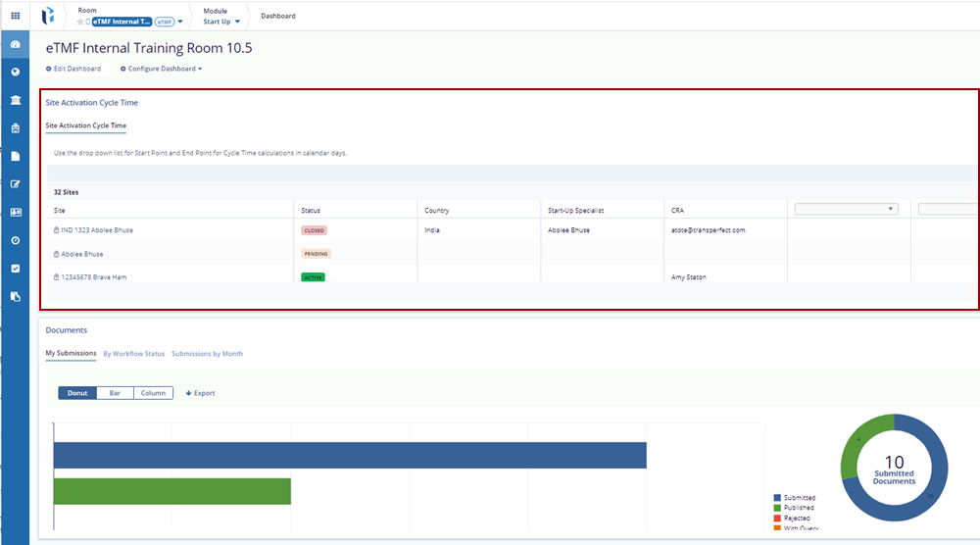The width and height of the screenshot is (980, 545).
Task: Switch to By Workflow Status tab
Action: (133, 354)
